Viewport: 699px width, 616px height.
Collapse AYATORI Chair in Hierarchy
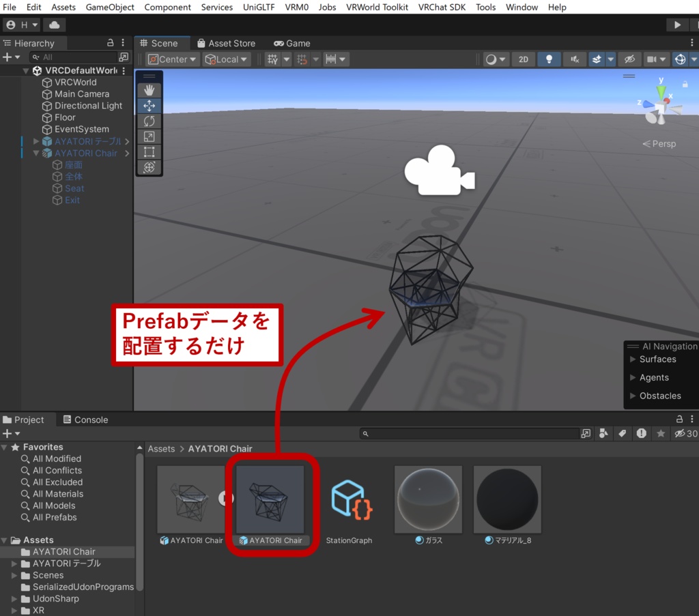[x=36, y=153]
